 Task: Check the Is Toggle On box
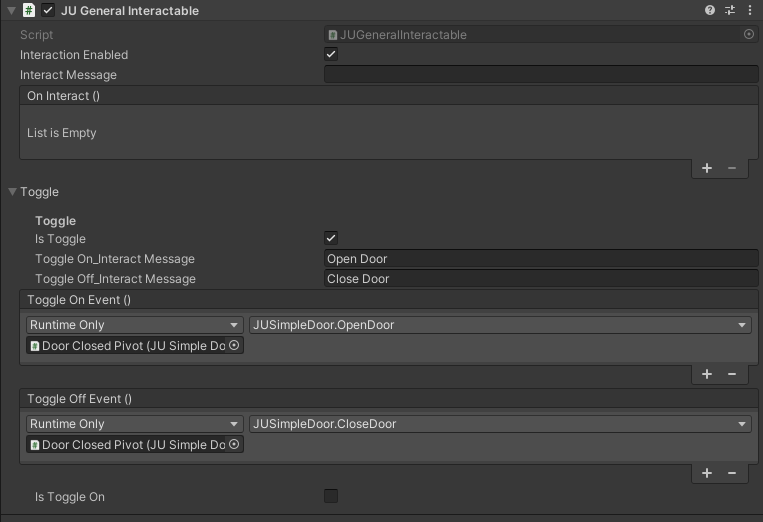coord(331,496)
